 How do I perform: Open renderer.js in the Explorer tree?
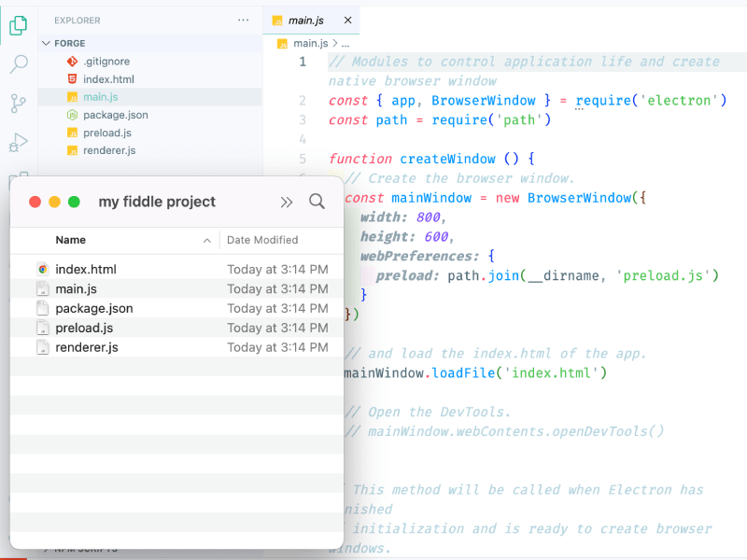[108, 150]
